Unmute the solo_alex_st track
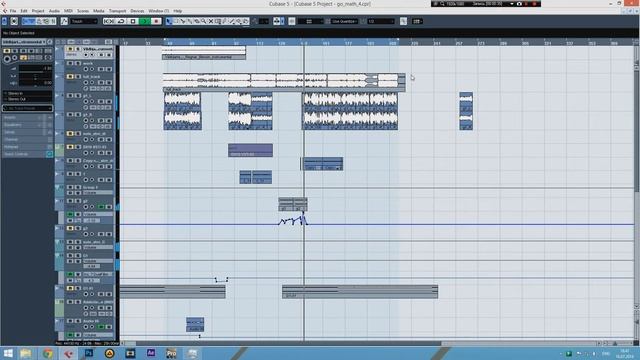Screen dimensions: 640x360 pyautogui.click(x=70, y=133)
